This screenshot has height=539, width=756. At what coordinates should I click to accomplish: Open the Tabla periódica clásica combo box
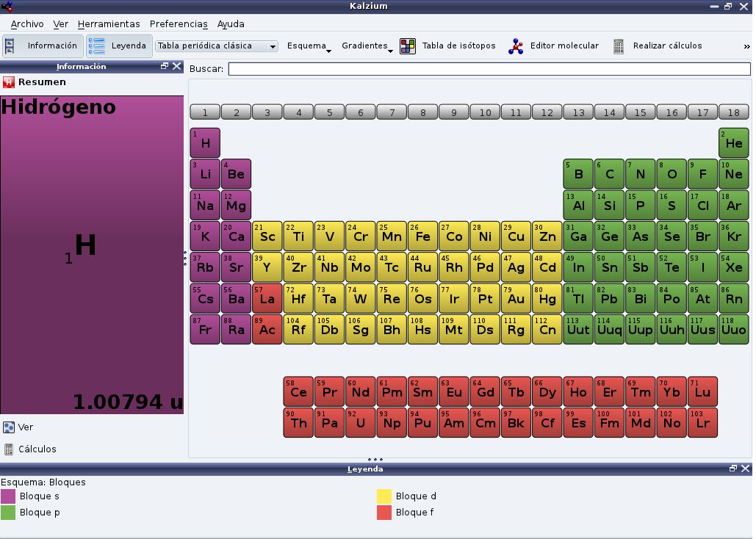(217, 46)
